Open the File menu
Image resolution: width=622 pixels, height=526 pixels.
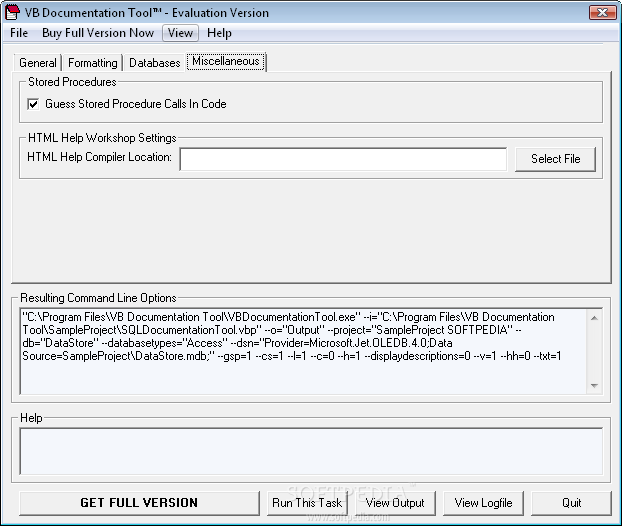tap(19, 33)
